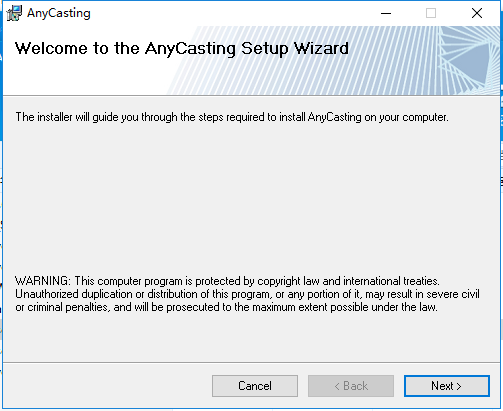The width and height of the screenshot is (503, 411).
Task: Click the geometric spiral banner graphic
Action: (468, 60)
